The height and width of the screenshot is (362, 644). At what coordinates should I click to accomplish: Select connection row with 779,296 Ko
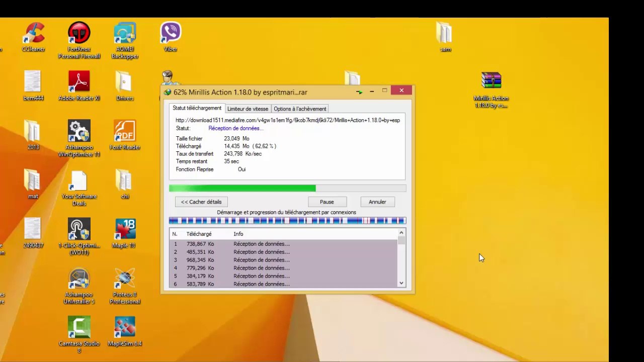pos(283,268)
